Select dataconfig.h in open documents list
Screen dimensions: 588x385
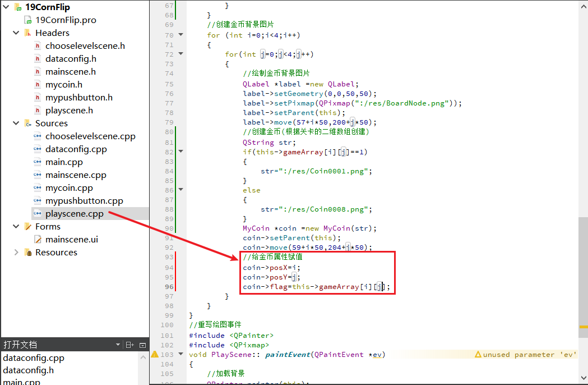point(28,370)
